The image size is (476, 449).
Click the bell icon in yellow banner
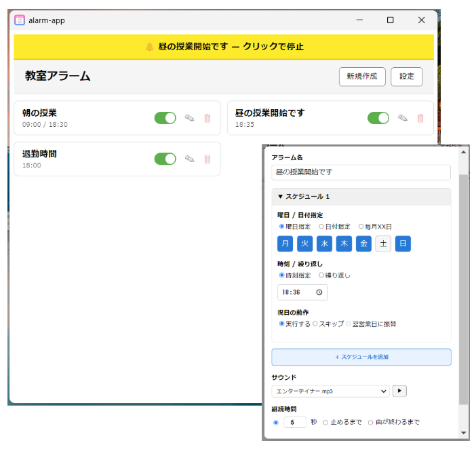pyautogui.click(x=149, y=47)
